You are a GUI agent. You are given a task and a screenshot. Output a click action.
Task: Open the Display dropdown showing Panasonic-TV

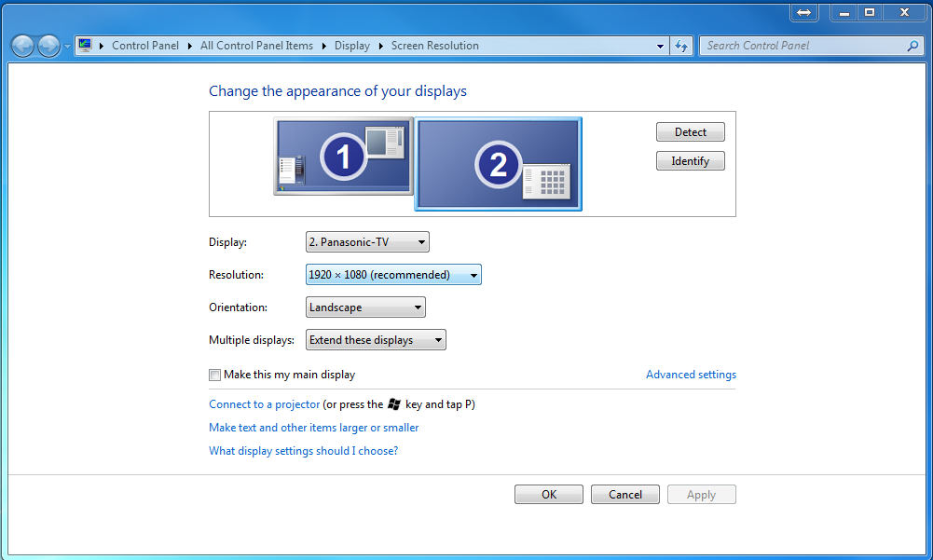pyautogui.click(x=367, y=242)
